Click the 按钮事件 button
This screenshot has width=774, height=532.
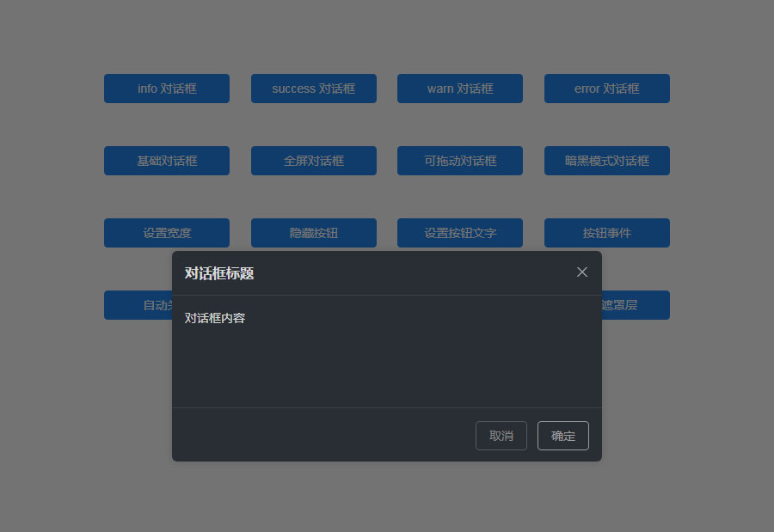click(607, 233)
